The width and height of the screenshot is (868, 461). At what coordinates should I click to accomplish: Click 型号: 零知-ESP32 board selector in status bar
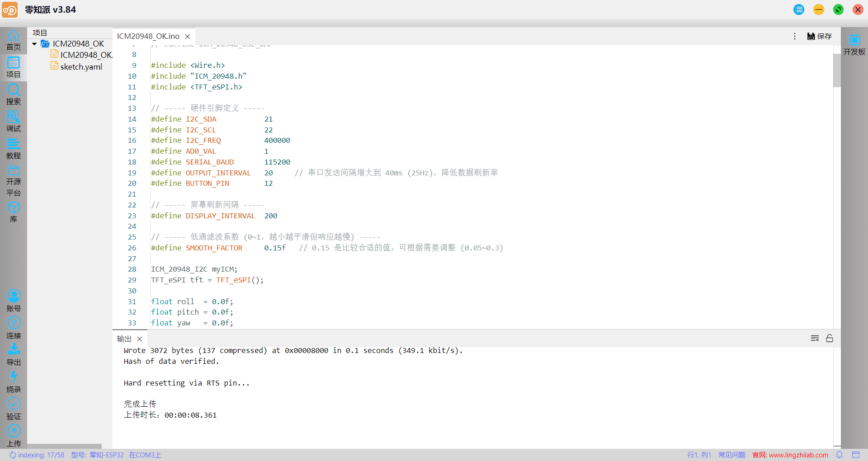point(97,455)
